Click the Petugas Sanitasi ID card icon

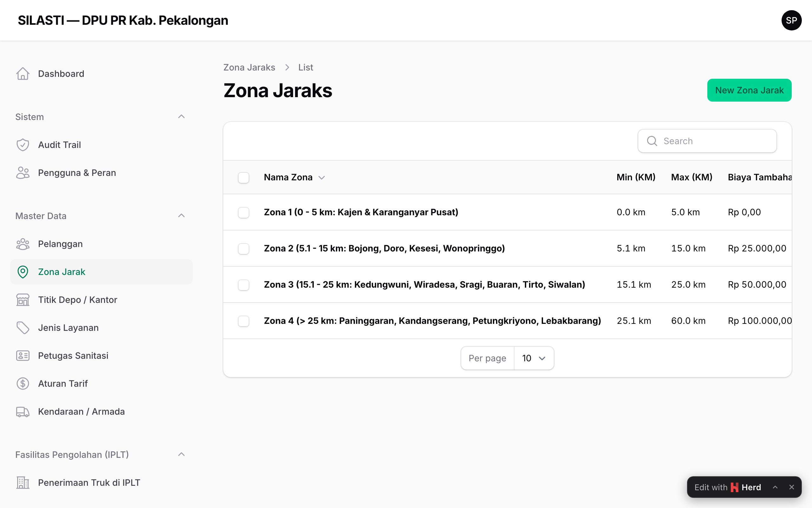click(x=23, y=356)
